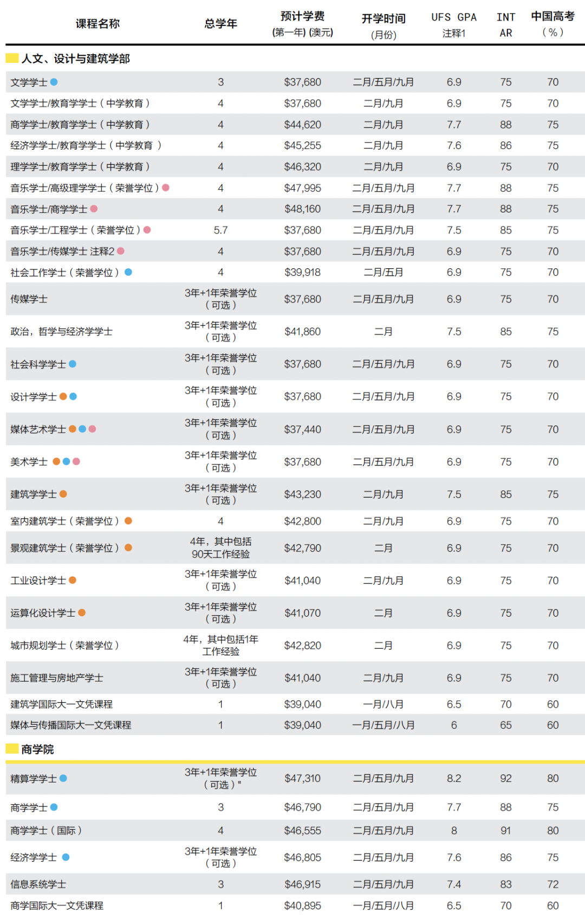Click the $47,310 tuition value
585x924 pixels.
point(303,778)
